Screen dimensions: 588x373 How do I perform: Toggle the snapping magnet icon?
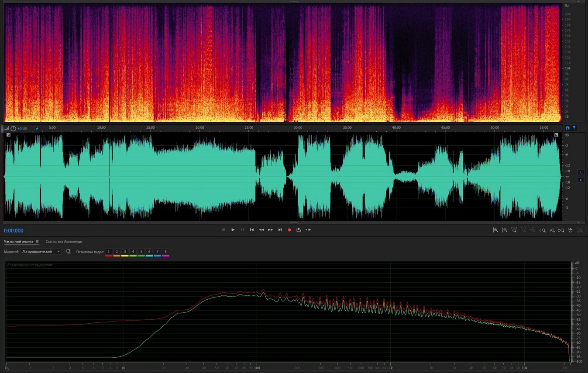pyautogui.click(x=567, y=128)
